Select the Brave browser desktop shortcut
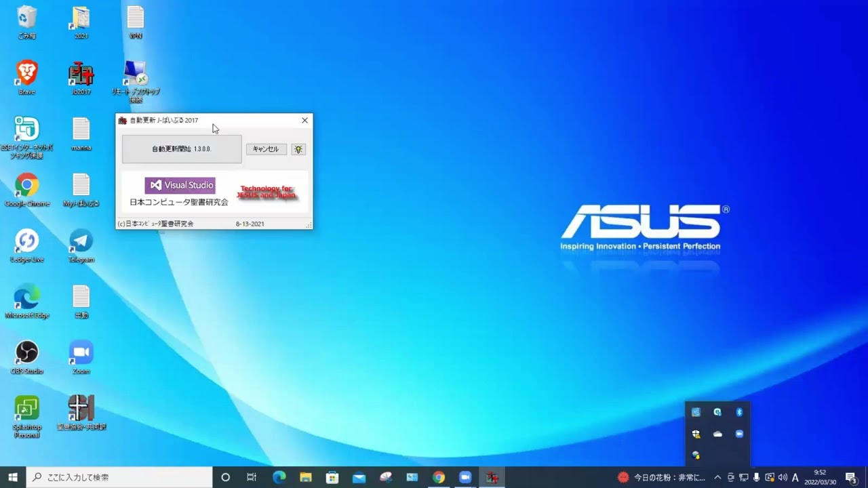The height and width of the screenshot is (488, 868). coord(27,78)
